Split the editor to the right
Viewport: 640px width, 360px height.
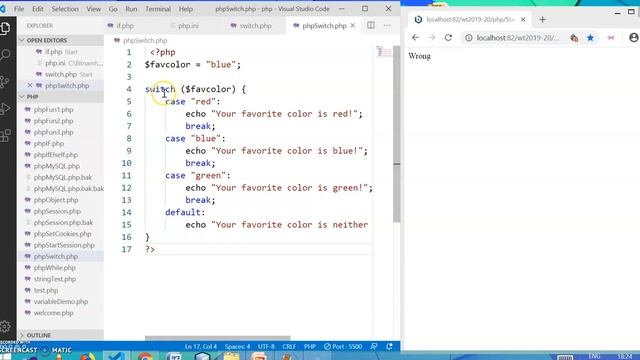pos(371,25)
